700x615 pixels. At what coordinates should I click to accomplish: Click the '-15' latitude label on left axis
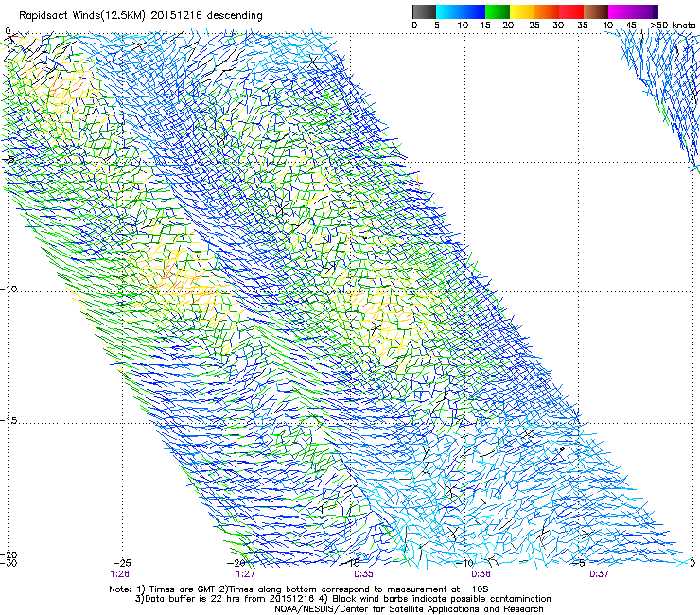(9, 421)
